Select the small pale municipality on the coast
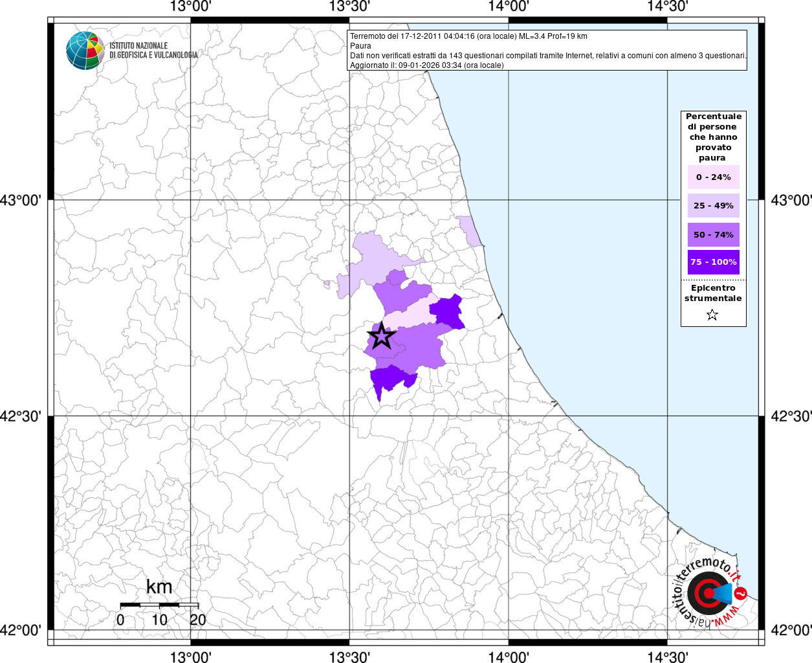 [x=469, y=231]
